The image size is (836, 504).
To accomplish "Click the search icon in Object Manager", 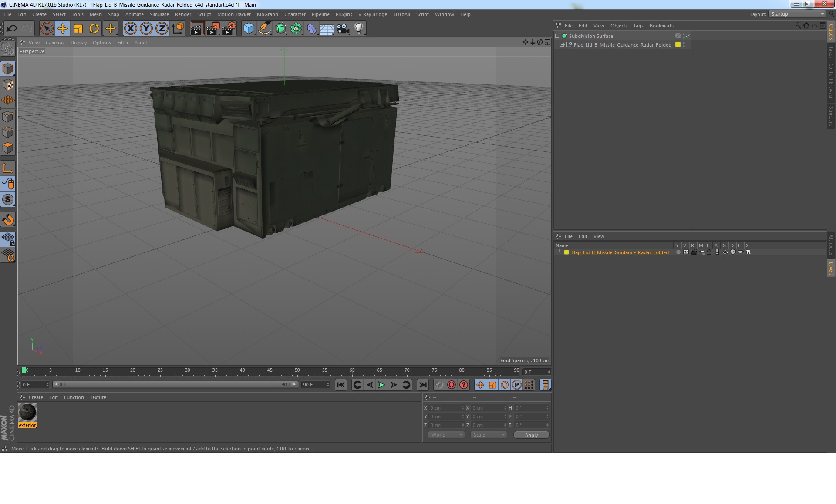I will (x=798, y=26).
